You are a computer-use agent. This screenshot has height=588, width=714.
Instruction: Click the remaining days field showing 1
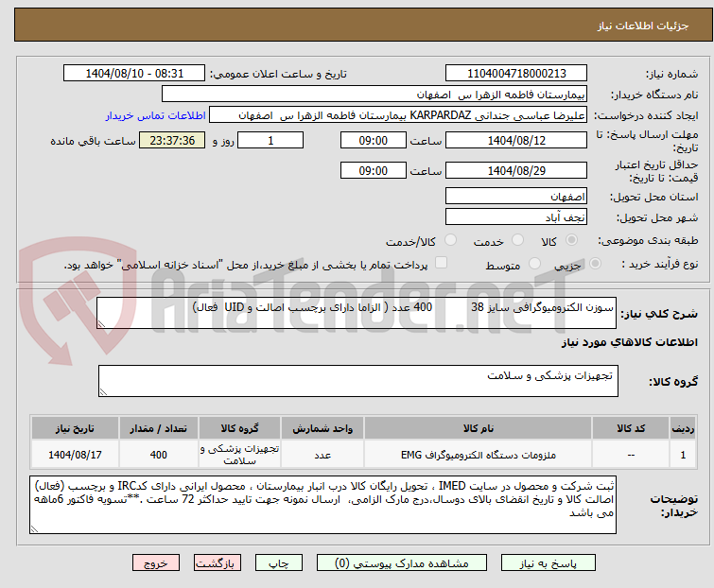pyautogui.click(x=270, y=140)
